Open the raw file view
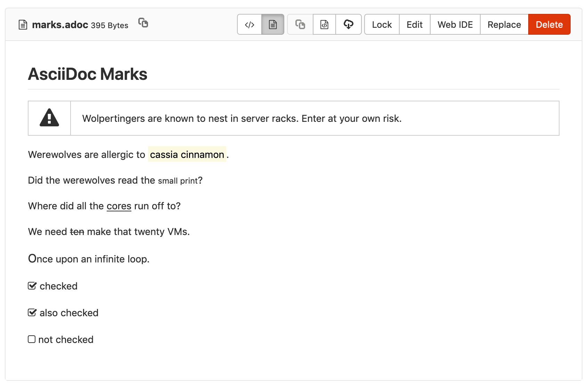This screenshot has height=386, width=588. pos(324,25)
